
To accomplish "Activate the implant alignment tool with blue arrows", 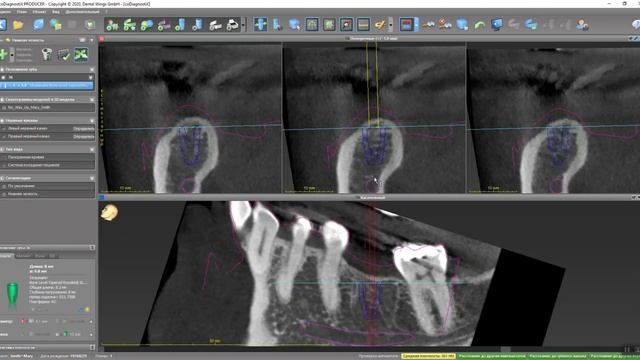I will tap(260, 24).
